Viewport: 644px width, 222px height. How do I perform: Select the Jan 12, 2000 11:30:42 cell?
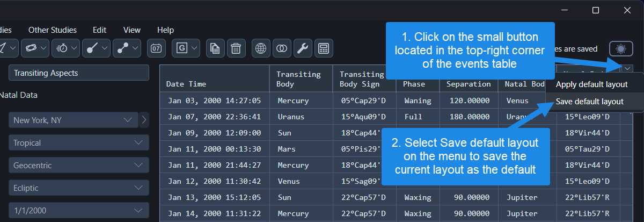(215, 181)
